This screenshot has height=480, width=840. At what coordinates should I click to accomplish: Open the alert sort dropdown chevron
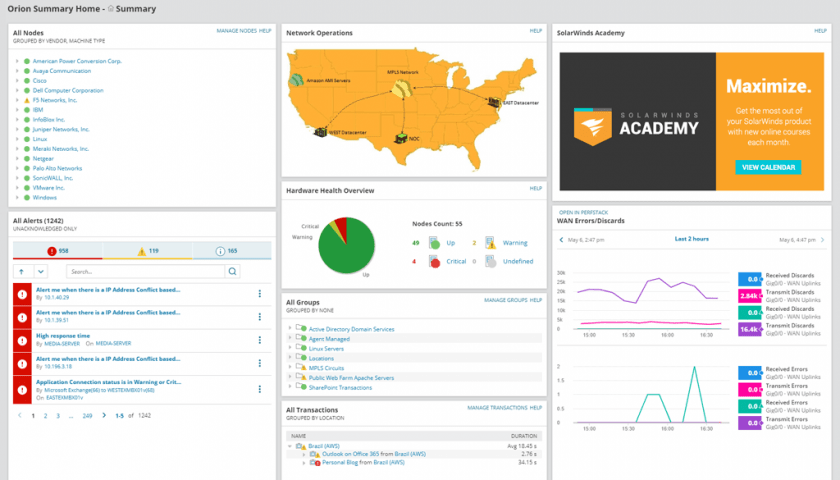point(41,272)
